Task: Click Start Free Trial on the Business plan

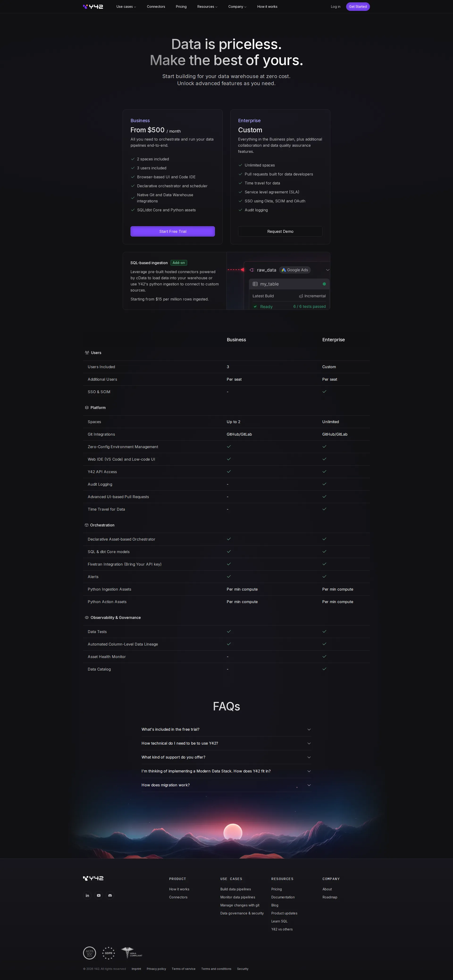Action: (x=172, y=231)
